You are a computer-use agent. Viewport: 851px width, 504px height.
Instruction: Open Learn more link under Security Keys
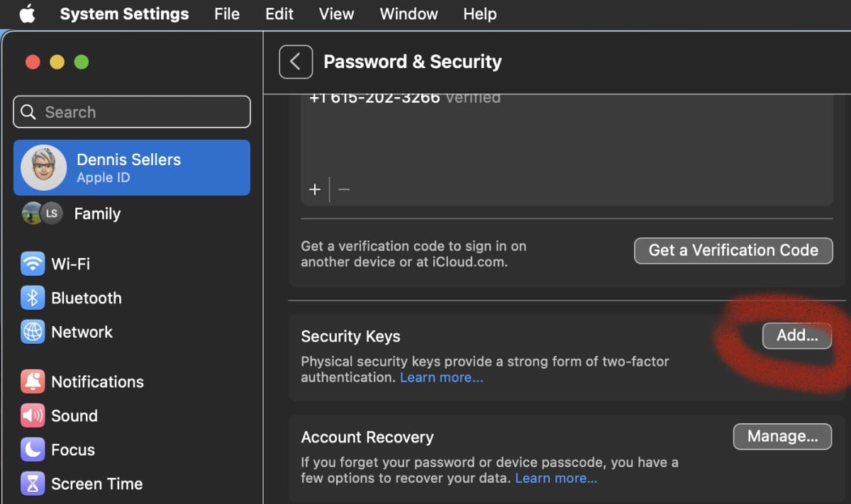click(x=441, y=378)
